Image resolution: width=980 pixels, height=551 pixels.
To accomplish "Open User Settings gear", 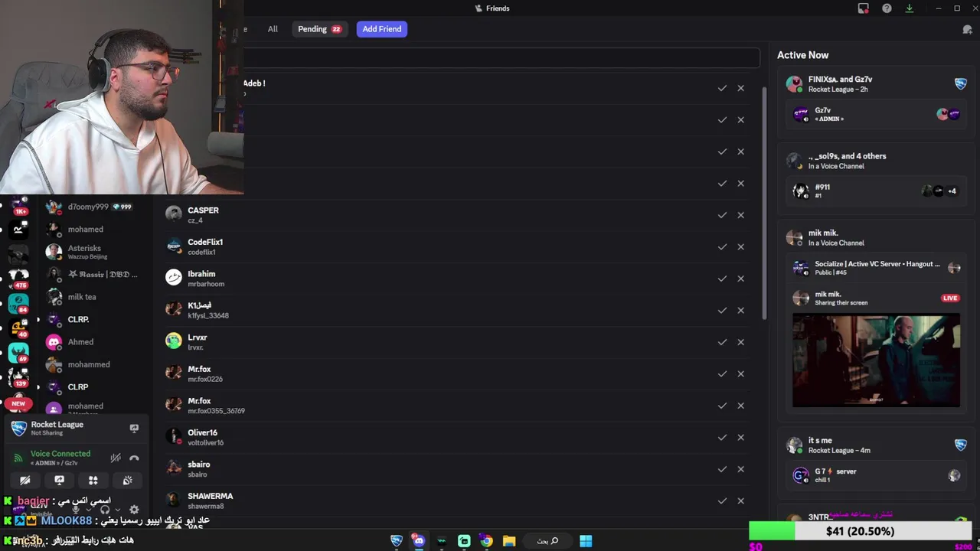I will 134,510.
